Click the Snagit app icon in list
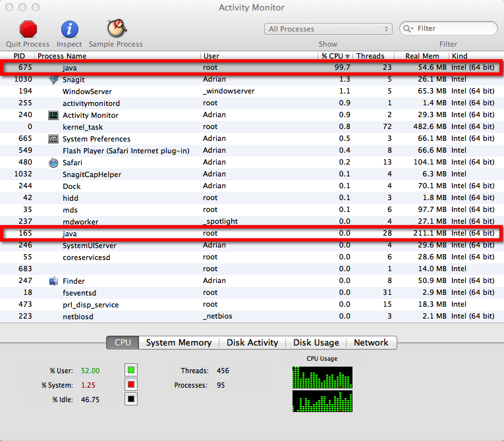The height and width of the screenshot is (441, 504). [53, 80]
